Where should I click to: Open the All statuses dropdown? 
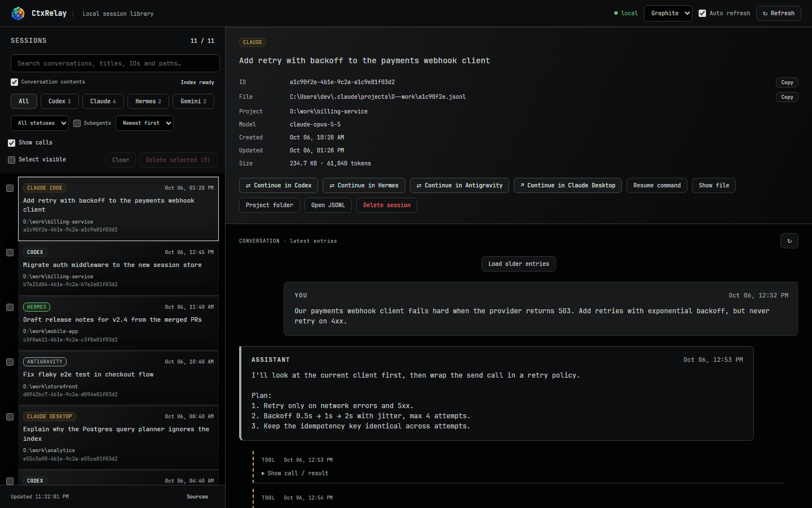click(39, 123)
